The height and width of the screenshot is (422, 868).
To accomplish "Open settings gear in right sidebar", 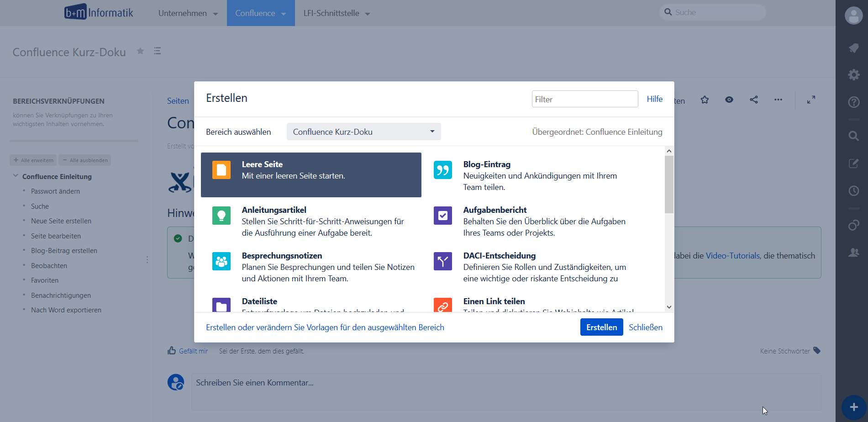I will pos(853,74).
